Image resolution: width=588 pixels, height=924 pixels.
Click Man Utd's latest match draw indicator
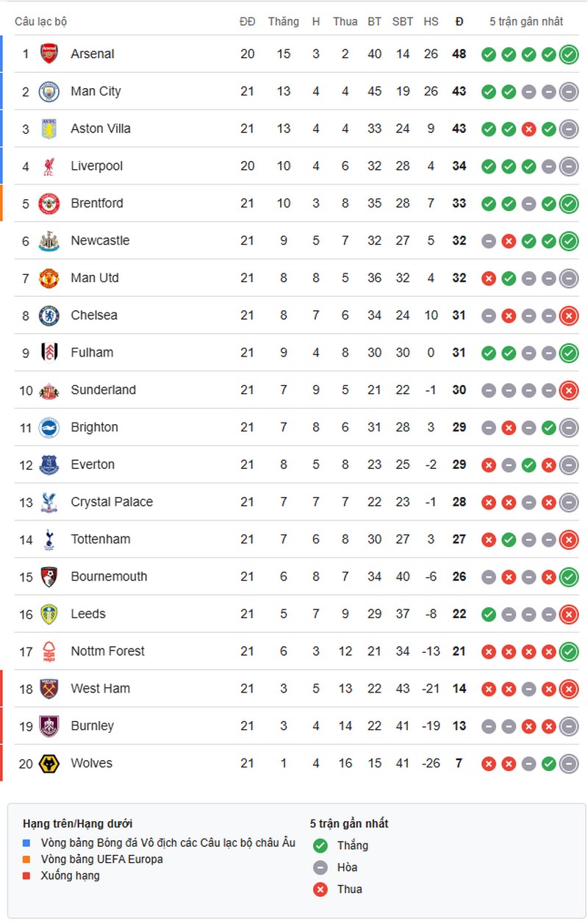pos(568,278)
